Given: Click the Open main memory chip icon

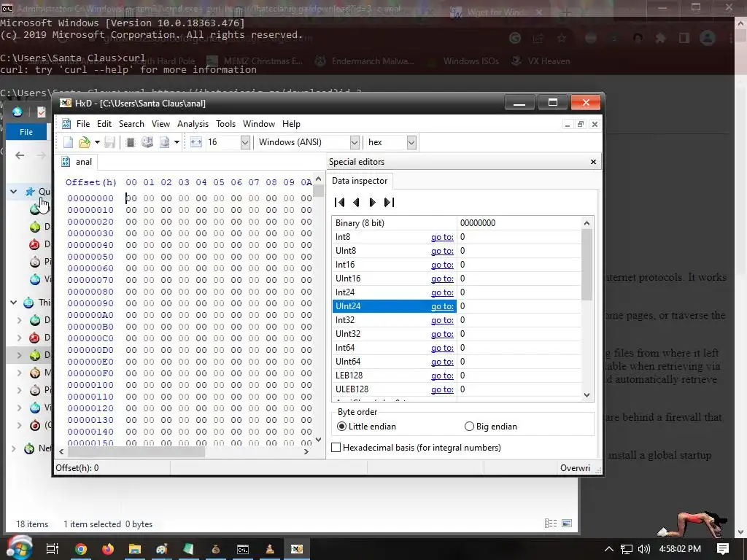Looking at the screenshot, I should tap(130, 142).
